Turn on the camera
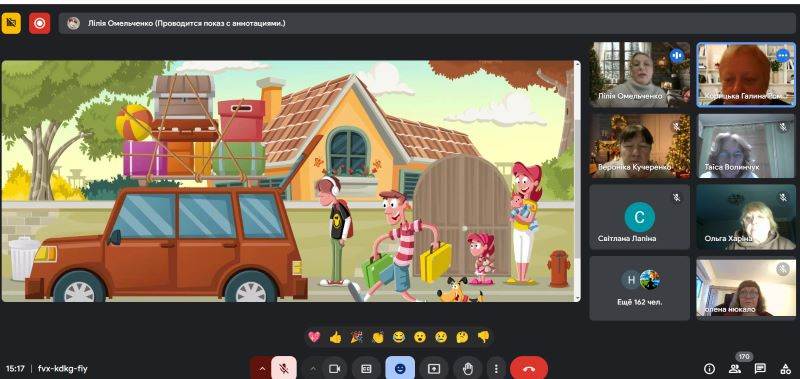This screenshot has height=379, width=800. tap(335, 368)
